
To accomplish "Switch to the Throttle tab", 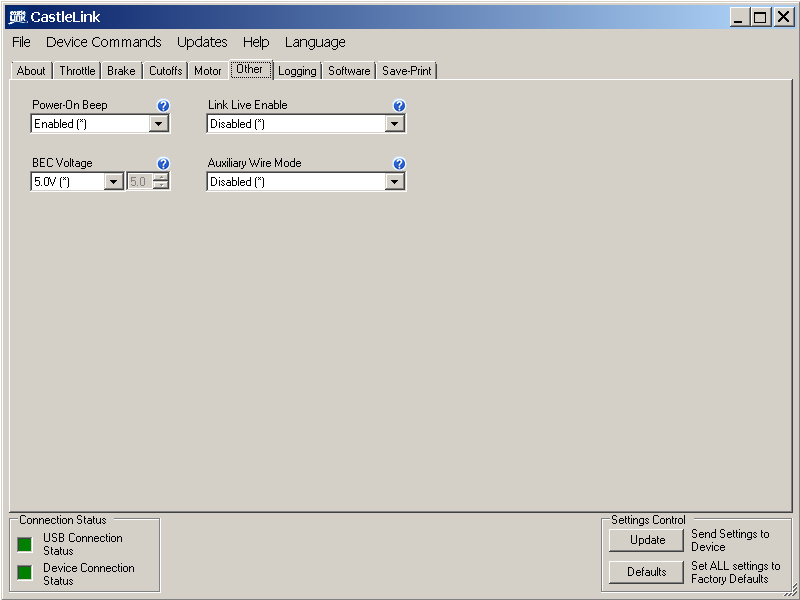I will pos(77,71).
